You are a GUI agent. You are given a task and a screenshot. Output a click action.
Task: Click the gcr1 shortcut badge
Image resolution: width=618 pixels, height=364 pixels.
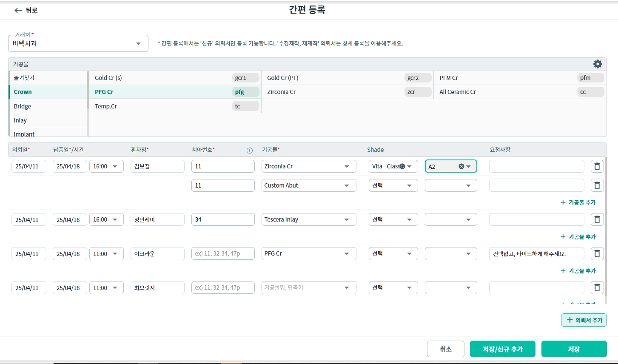[246, 78]
